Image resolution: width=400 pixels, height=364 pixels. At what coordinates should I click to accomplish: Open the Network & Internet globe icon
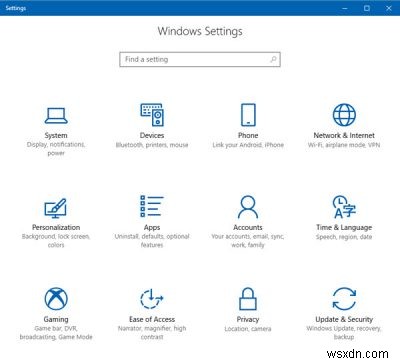(344, 115)
